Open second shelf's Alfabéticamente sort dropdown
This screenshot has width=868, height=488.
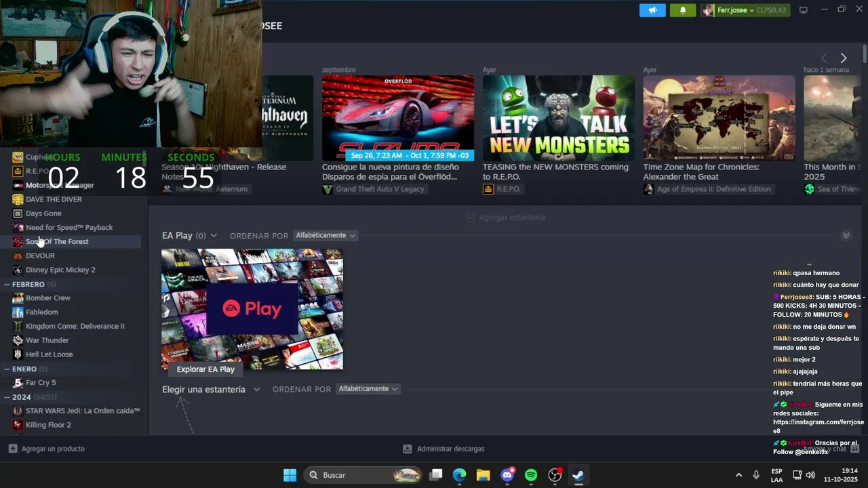coord(368,389)
